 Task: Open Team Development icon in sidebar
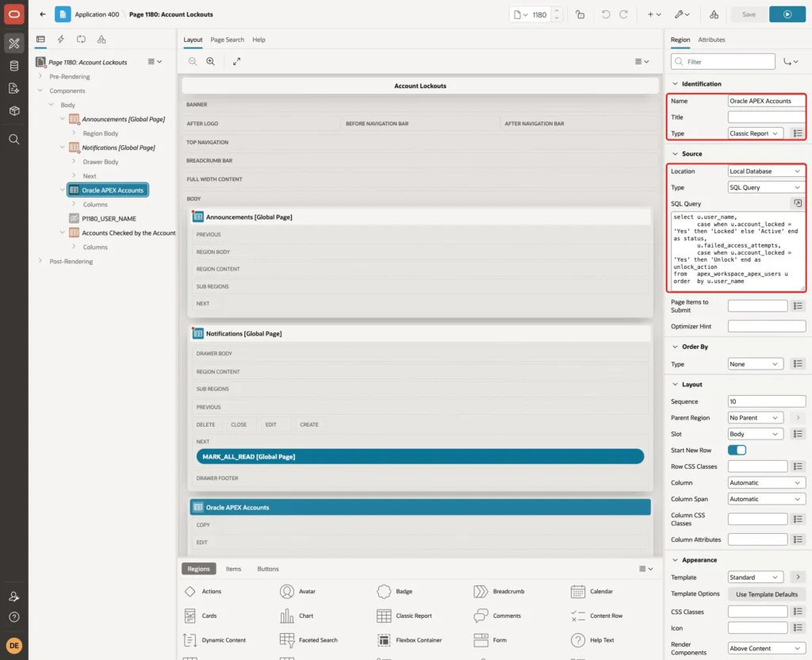pyautogui.click(x=14, y=88)
